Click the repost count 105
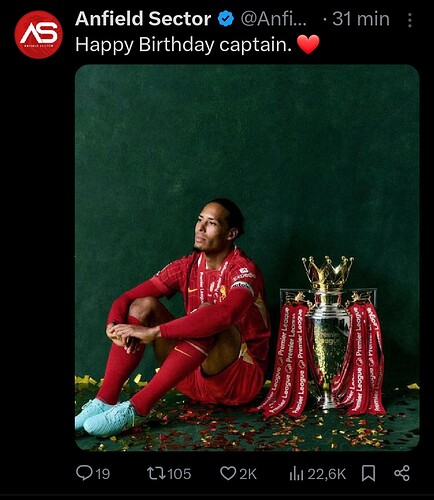 point(179,474)
